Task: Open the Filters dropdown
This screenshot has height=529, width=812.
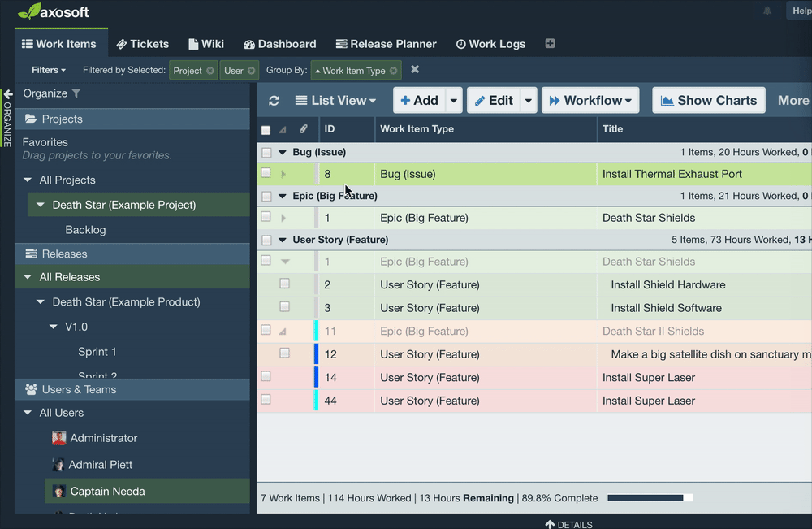Action: pyautogui.click(x=48, y=70)
